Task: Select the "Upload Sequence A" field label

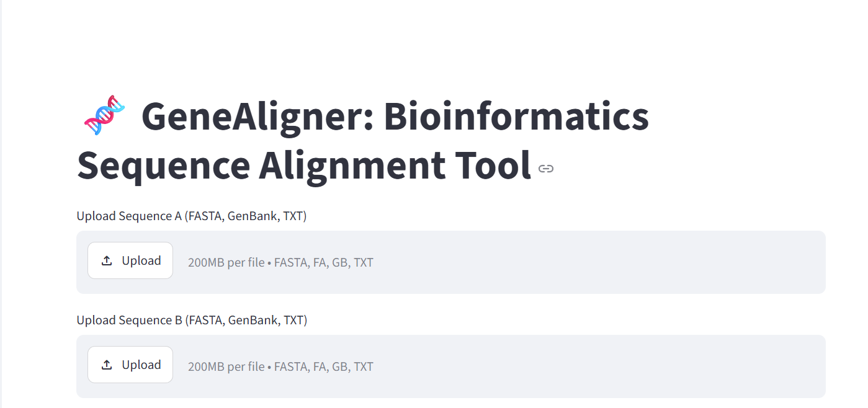Action: pos(192,216)
